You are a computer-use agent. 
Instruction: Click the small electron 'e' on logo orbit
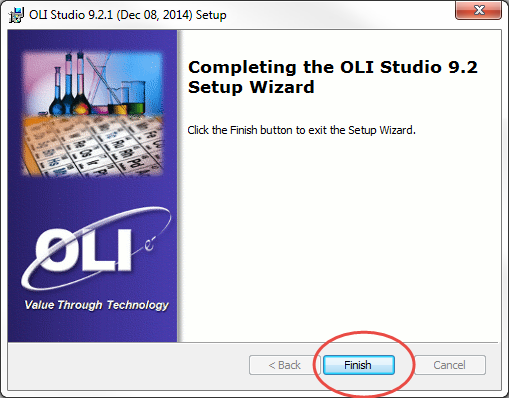click(149, 246)
